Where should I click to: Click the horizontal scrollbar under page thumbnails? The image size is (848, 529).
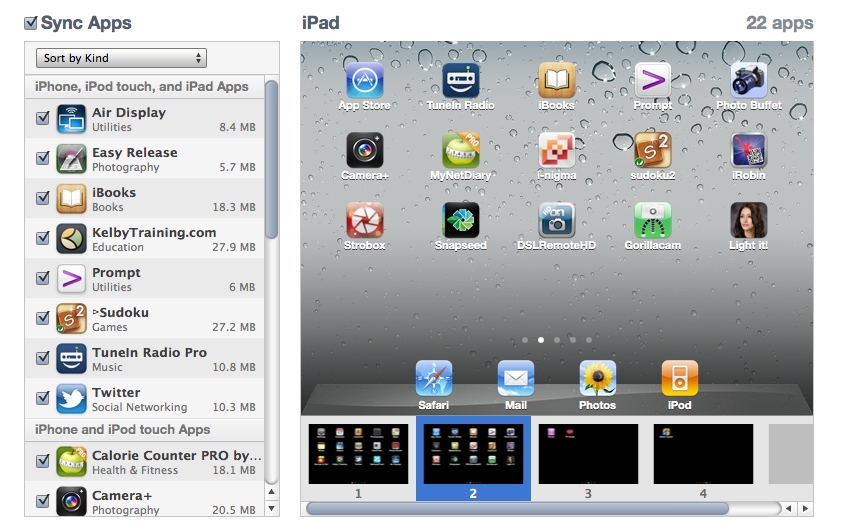[x=518, y=508]
